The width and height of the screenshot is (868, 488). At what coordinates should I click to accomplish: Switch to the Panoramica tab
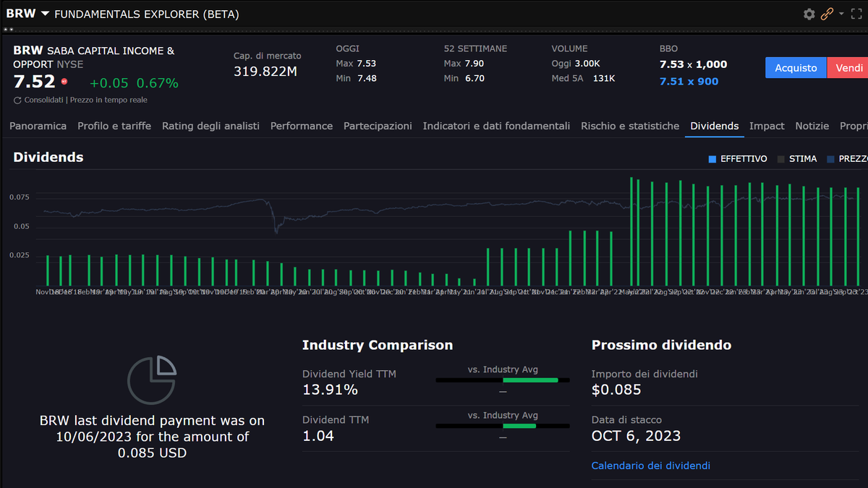pos(38,126)
